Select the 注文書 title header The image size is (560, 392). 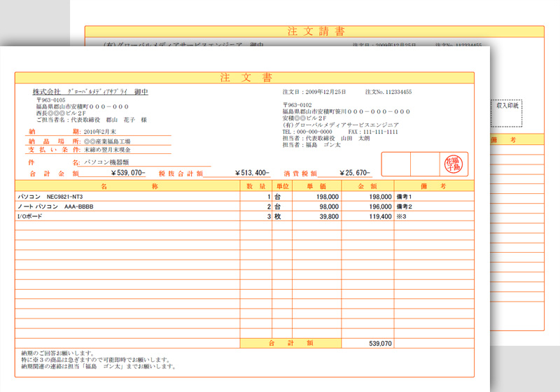pos(244,78)
